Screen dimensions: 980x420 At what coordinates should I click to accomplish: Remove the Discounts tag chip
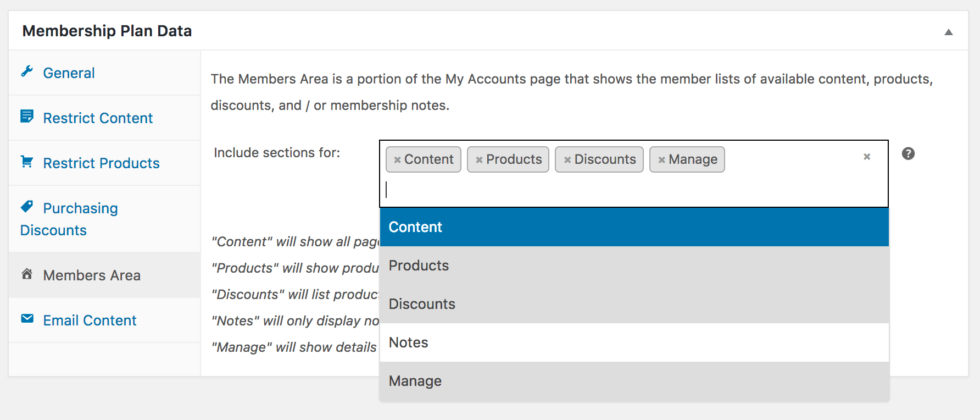point(567,160)
